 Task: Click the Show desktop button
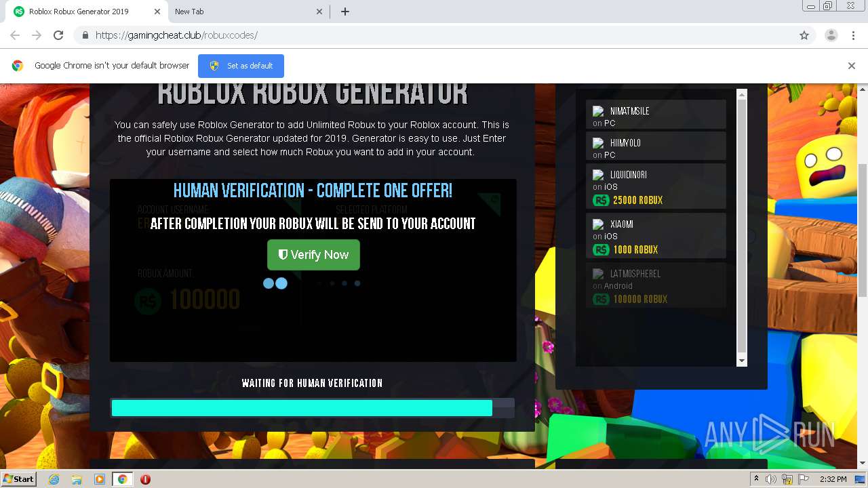point(861,479)
